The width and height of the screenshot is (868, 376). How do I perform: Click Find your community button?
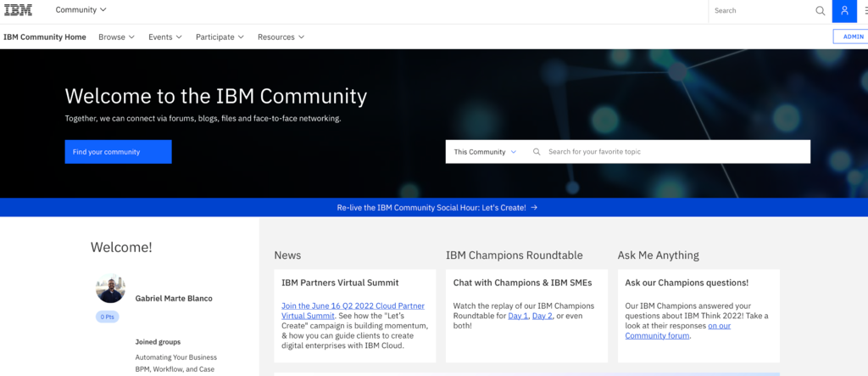[x=118, y=152]
